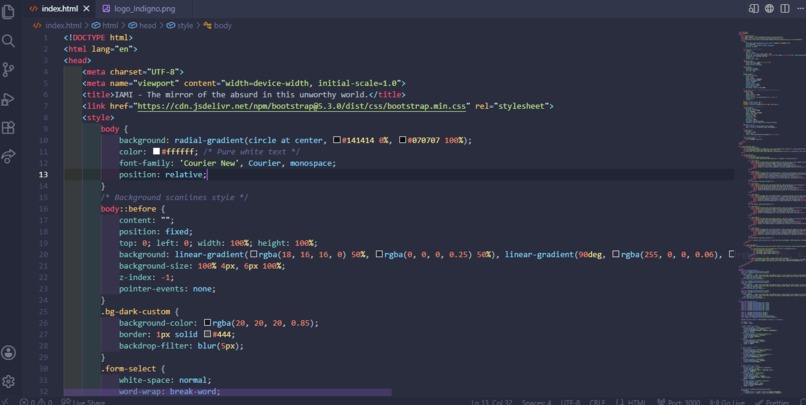Viewport: 806px width, 405px height.
Task: Click the .form-select selector
Action: pyautogui.click(x=129, y=369)
